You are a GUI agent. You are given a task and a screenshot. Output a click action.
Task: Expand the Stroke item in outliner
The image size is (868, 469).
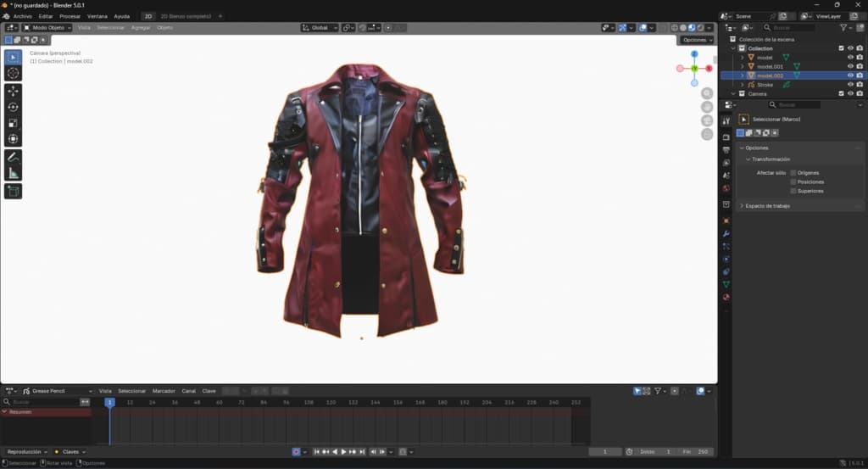743,85
